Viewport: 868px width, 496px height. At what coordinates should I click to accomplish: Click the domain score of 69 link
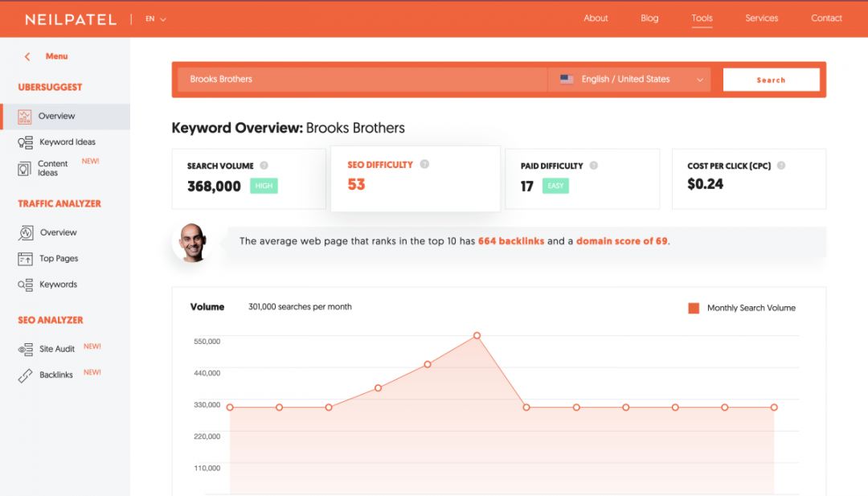point(621,241)
